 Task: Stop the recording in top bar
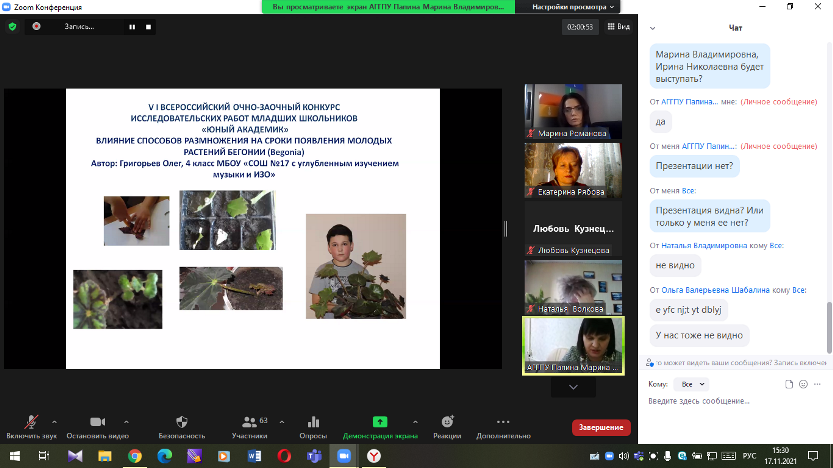[x=147, y=27]
